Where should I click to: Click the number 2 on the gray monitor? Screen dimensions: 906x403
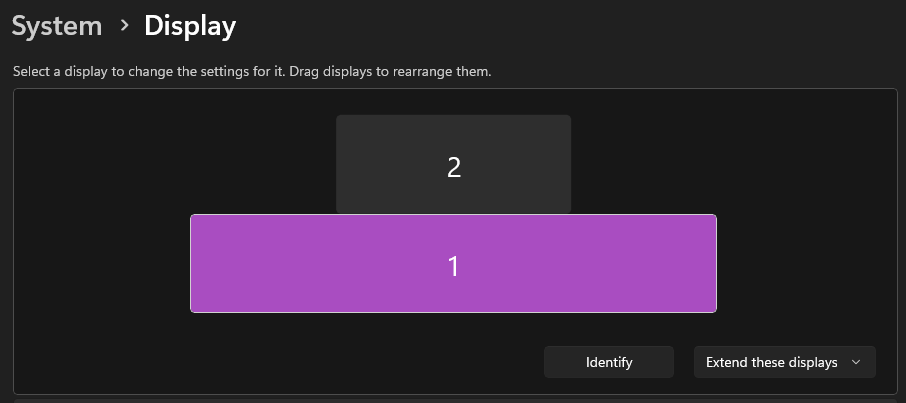tap(454, 167)
